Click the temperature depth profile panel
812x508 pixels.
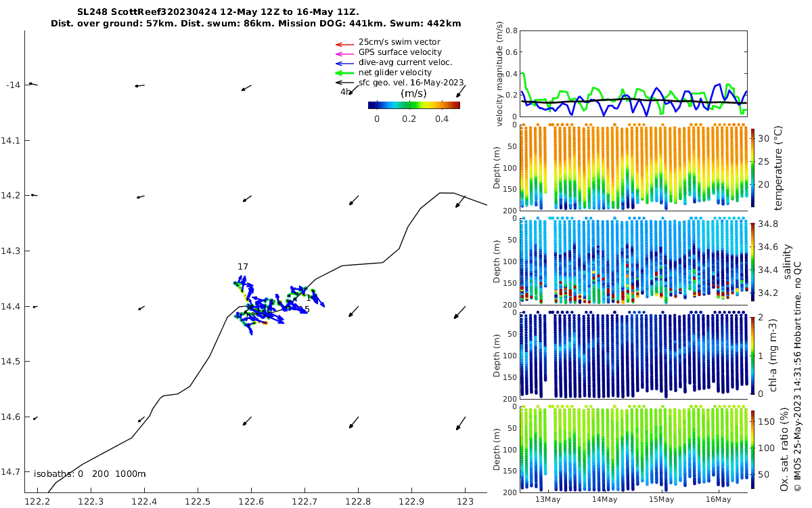[633, 167]
